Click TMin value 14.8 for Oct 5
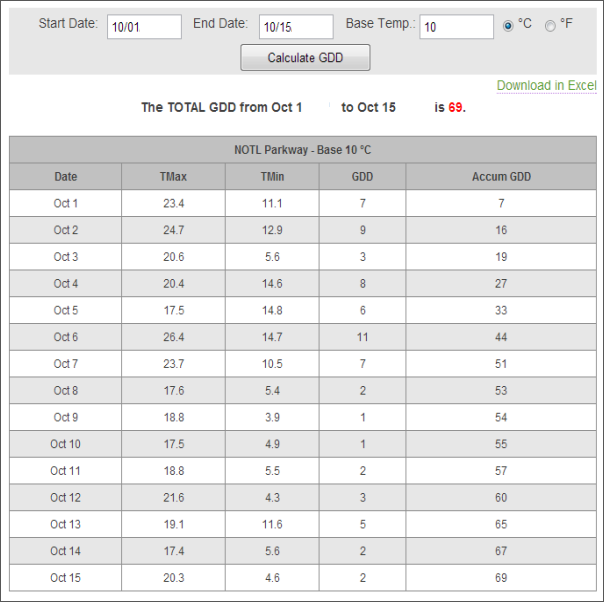The image size is (604, 602). 272,310
